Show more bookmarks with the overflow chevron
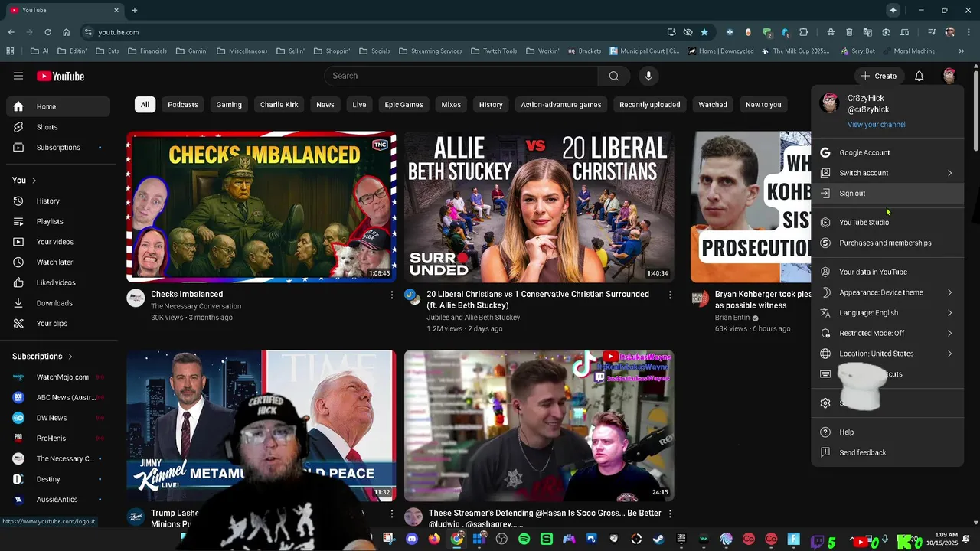This screenshot has height=551, width=980. [x=962, y=51]
